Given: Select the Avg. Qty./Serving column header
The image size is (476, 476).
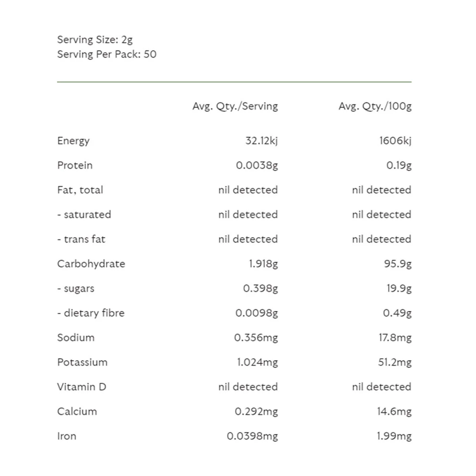Looking at the screenshot, I should point(235,106).
